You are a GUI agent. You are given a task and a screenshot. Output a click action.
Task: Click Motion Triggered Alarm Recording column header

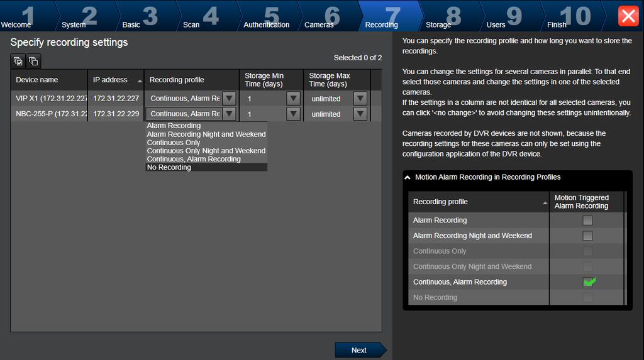coord(587,202)
